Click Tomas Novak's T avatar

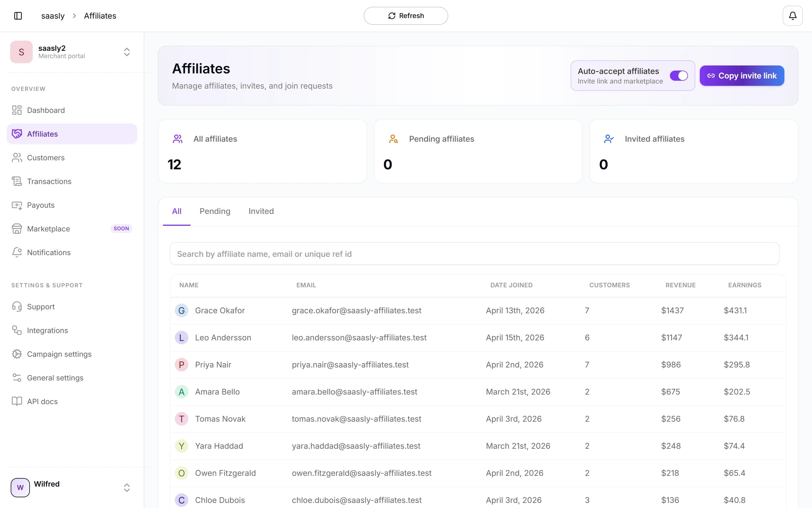click(x=182, y=419)
